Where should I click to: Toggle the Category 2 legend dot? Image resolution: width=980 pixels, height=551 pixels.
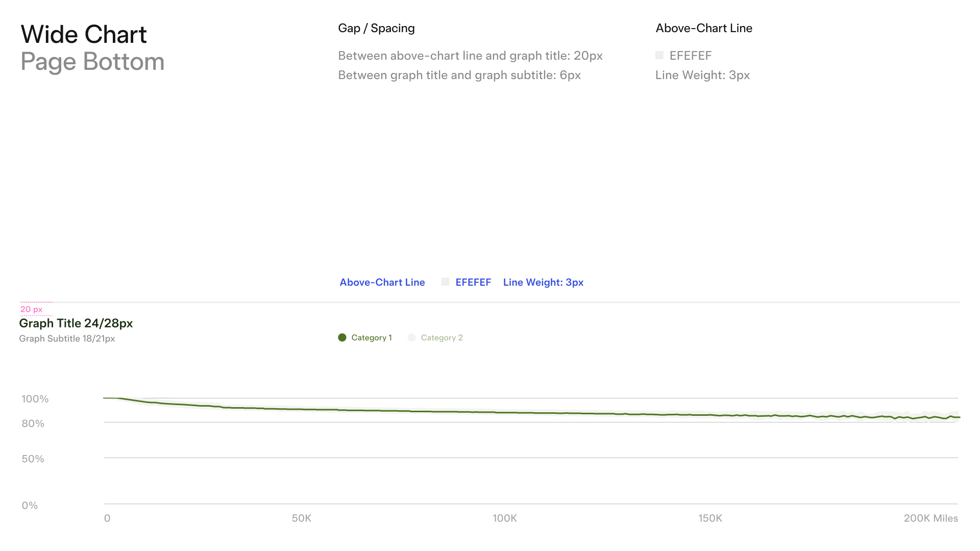(411, 338)
